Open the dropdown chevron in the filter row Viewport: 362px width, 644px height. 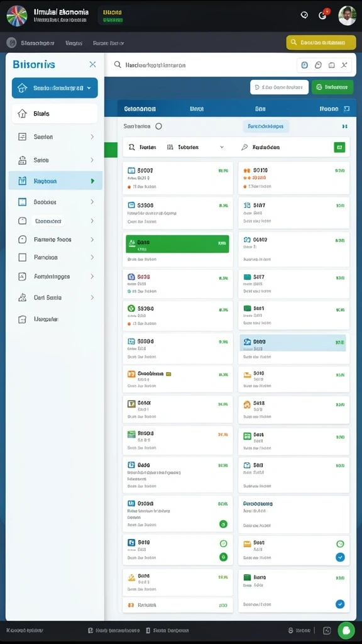click(222, 147)
